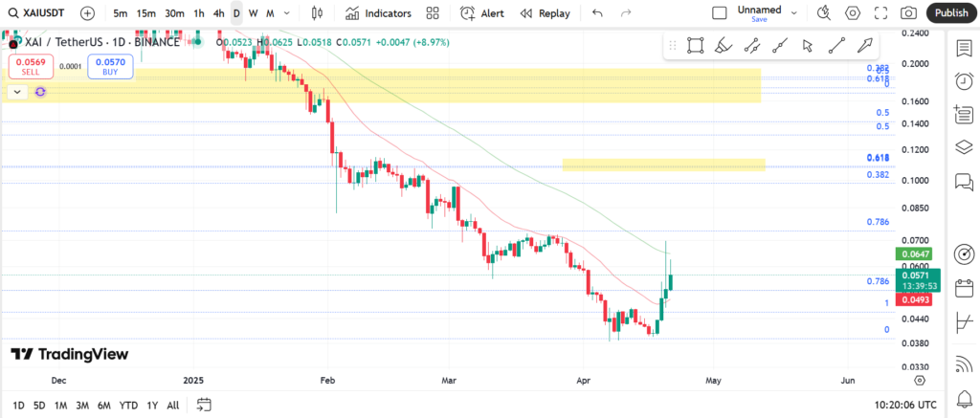980x418 pixels.
Task: Toggle the layout checkbox beside Unnamed
Action: [720, 13]
